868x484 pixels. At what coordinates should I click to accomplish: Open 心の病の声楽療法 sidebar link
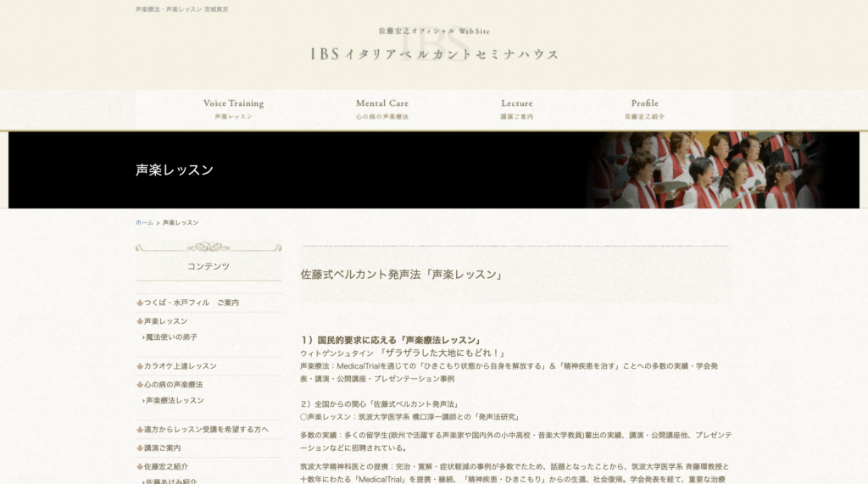tap(173, 384)
